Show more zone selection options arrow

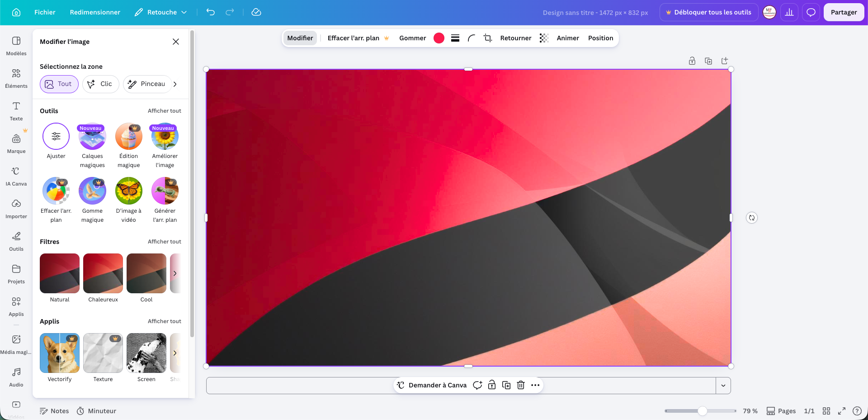175,84
